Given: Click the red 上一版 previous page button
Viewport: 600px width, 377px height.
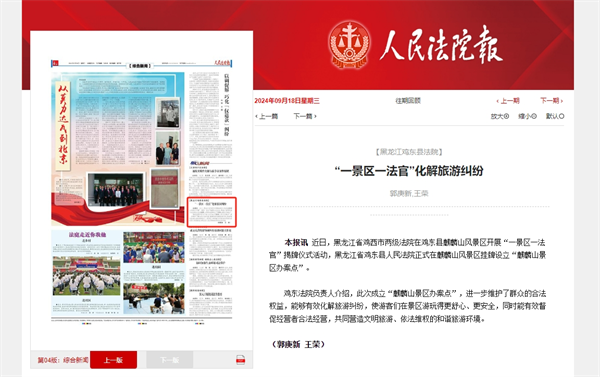Looking at the screenshot, I should (x=113, y=360).
